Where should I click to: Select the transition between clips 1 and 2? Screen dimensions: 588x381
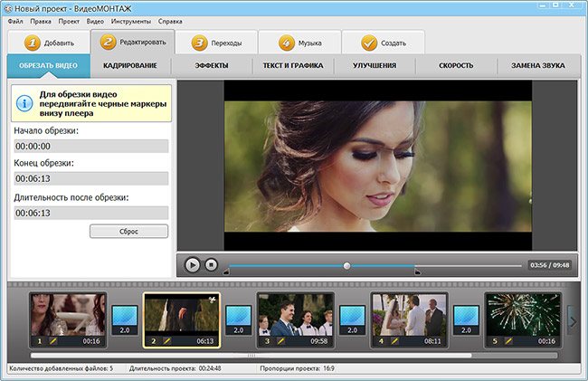125,319
